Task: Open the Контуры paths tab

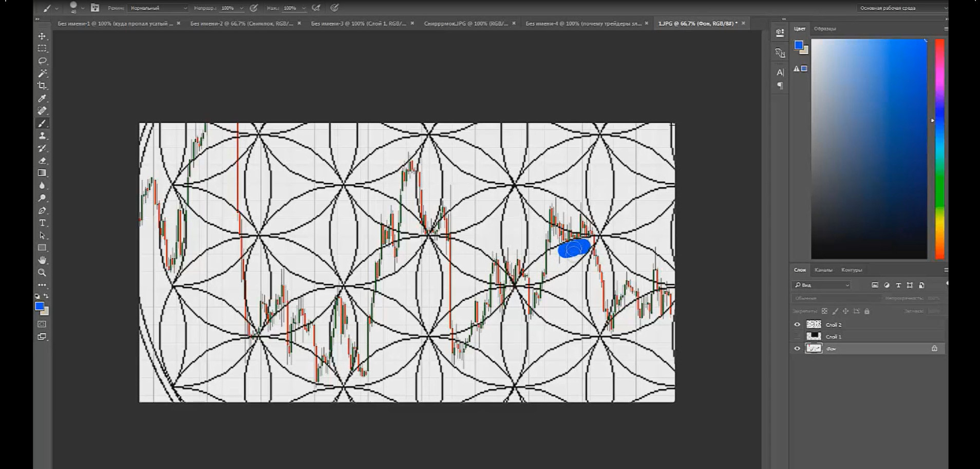Action: point(852,270)
